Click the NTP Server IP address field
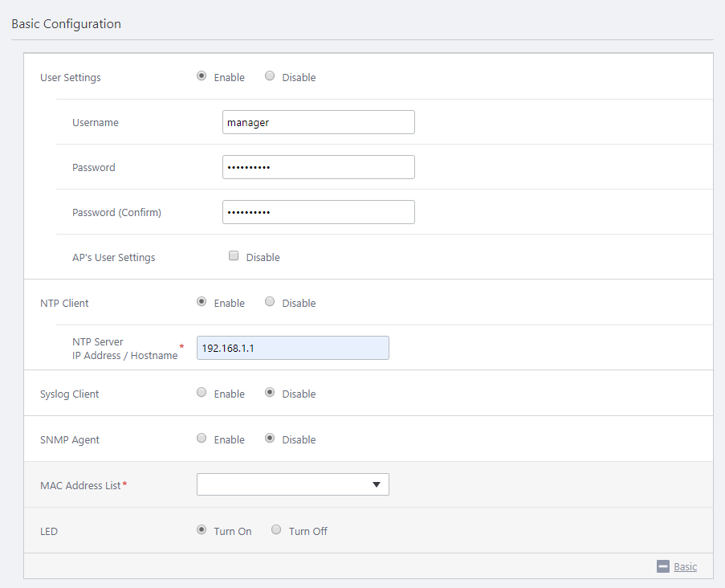 (292, 348)
